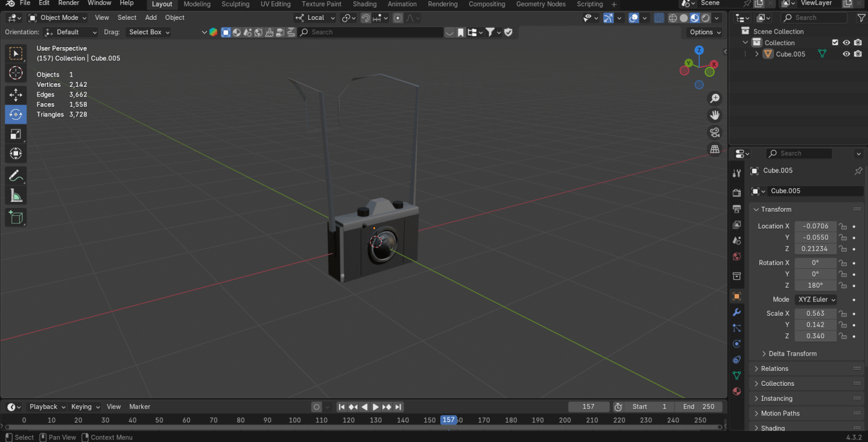Toggle lock on Location X

[843, 226]
